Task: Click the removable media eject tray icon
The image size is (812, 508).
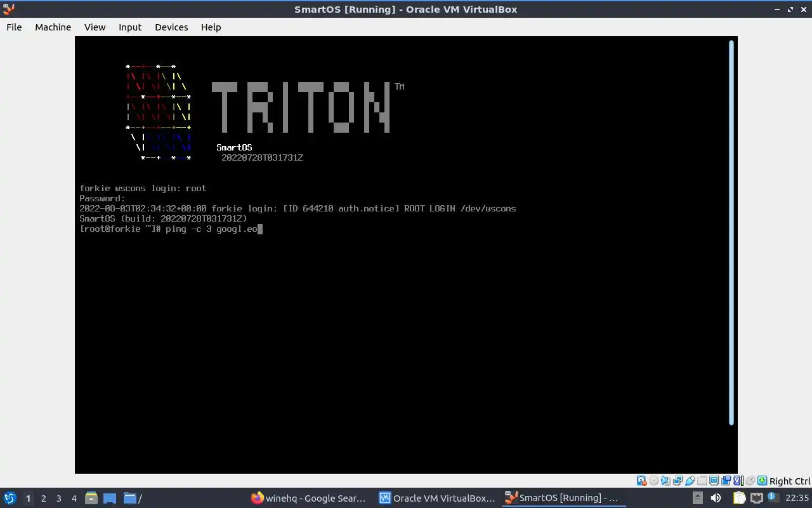Action: (697, 498)
